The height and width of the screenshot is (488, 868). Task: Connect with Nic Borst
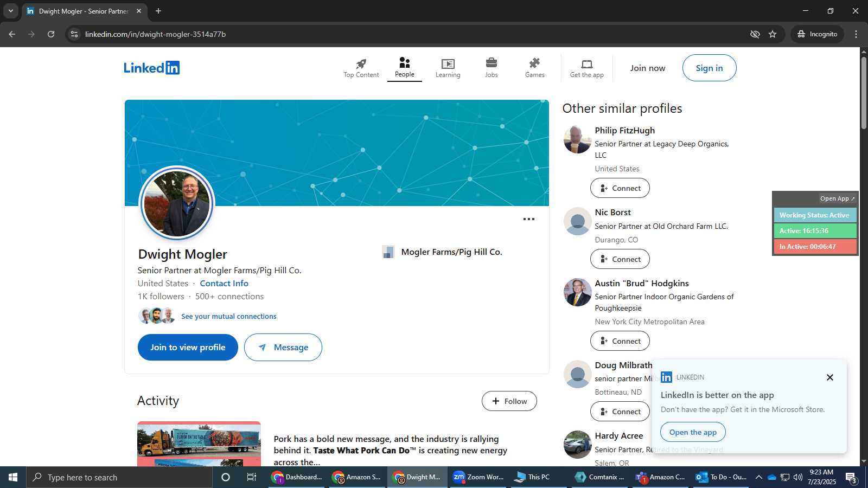pos(620,259)
